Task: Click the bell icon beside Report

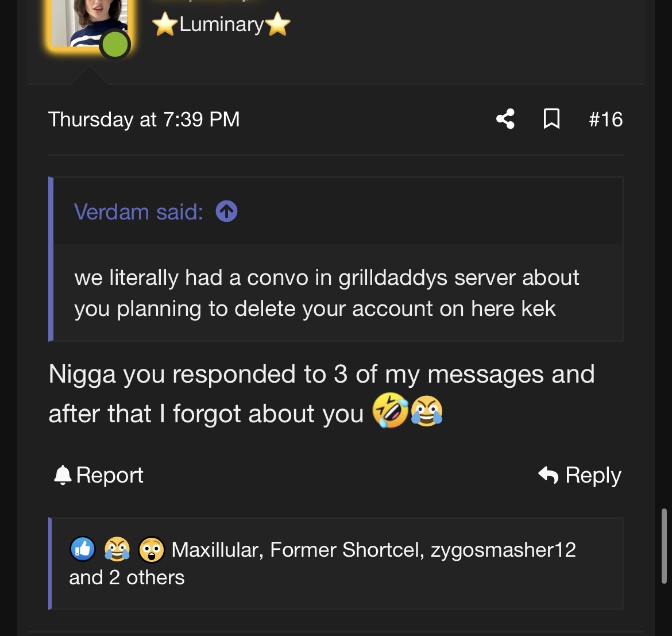Action: click(x=62, y=475)
